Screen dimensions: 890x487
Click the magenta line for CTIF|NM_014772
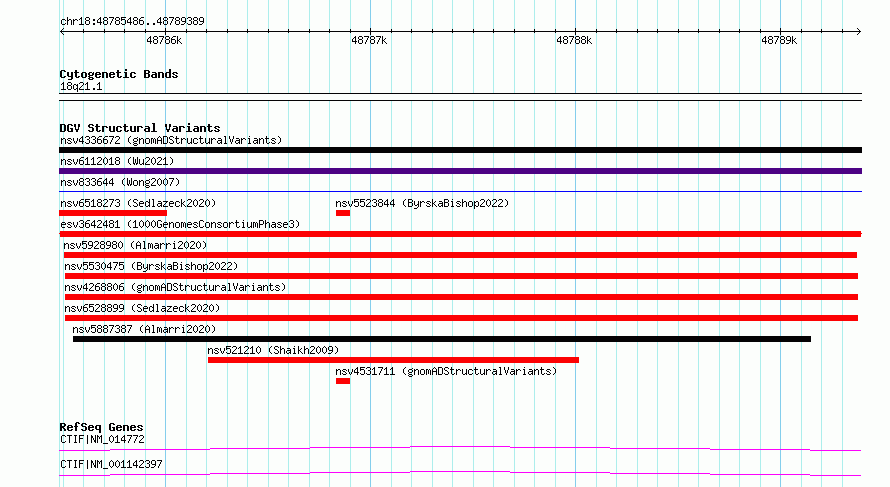click(x=460, y=448)
